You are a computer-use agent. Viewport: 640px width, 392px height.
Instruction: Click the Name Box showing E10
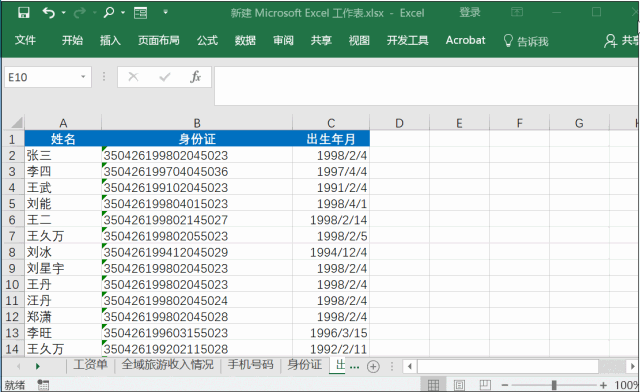point(42,77)
